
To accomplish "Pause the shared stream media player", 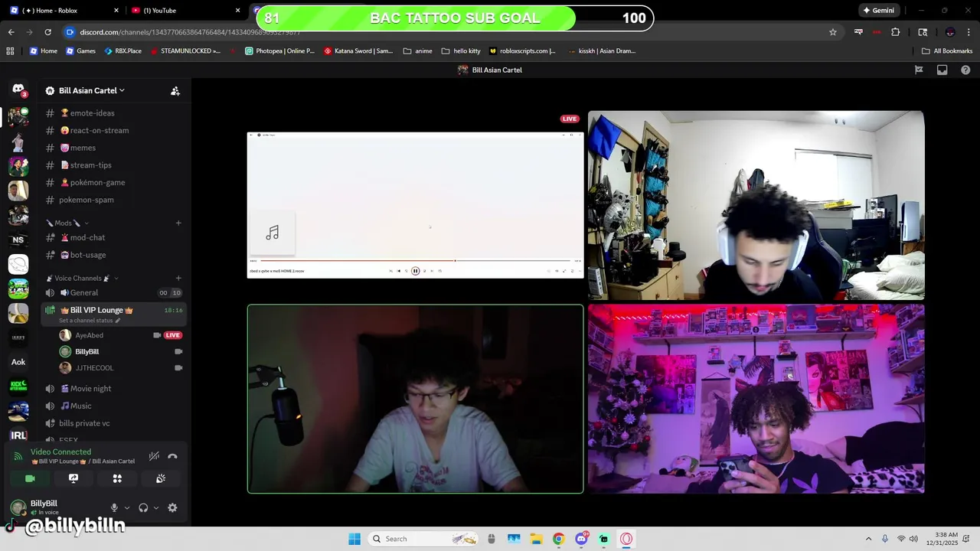I will pyautogui.click(x=415, y=271).
